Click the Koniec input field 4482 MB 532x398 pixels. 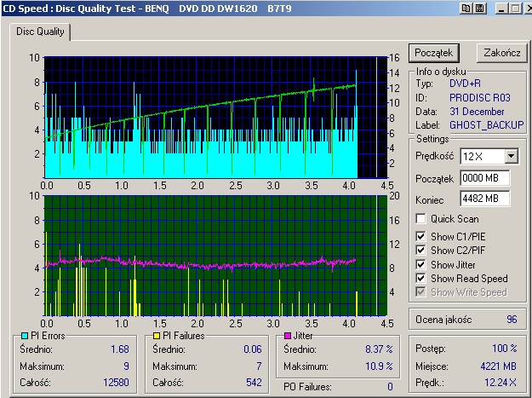click(x=485, y=199)
